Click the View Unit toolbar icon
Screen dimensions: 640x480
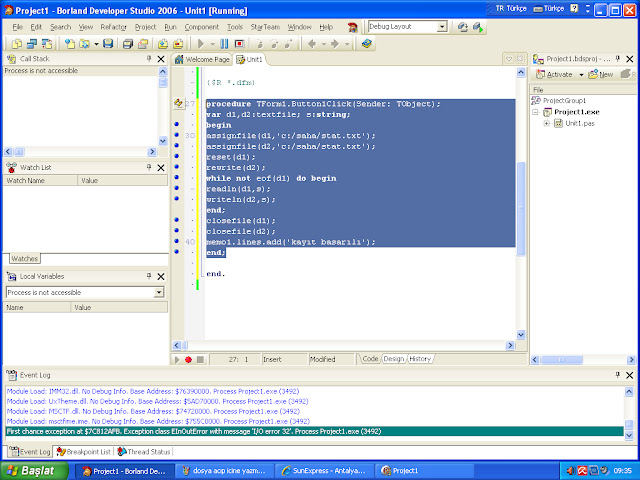17,44
